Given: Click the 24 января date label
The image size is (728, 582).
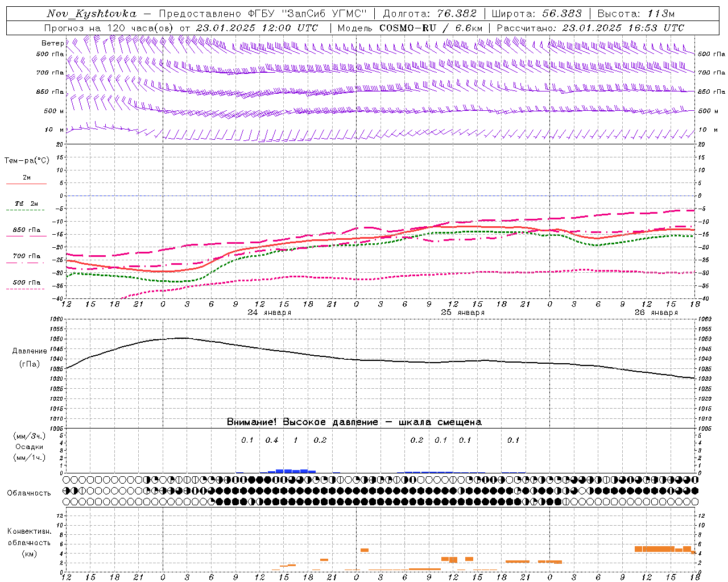Looking at the screenshot, I should pos(270,313).
